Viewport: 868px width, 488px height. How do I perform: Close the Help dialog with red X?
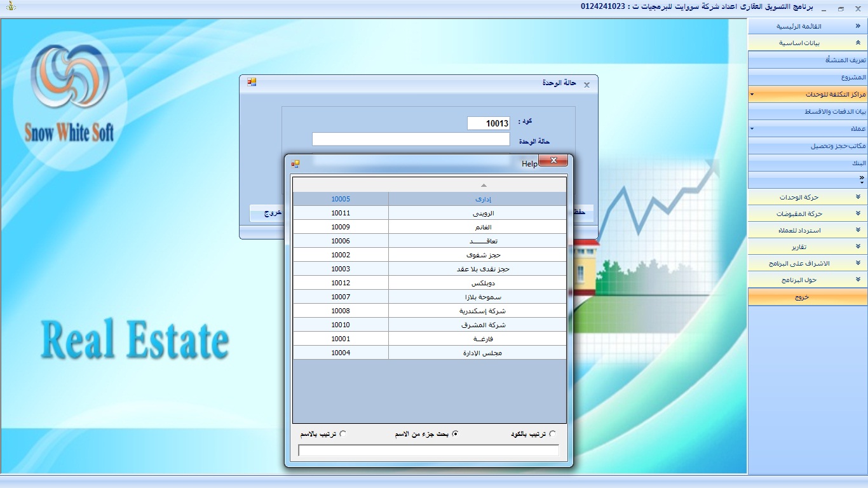pos(553,161)
